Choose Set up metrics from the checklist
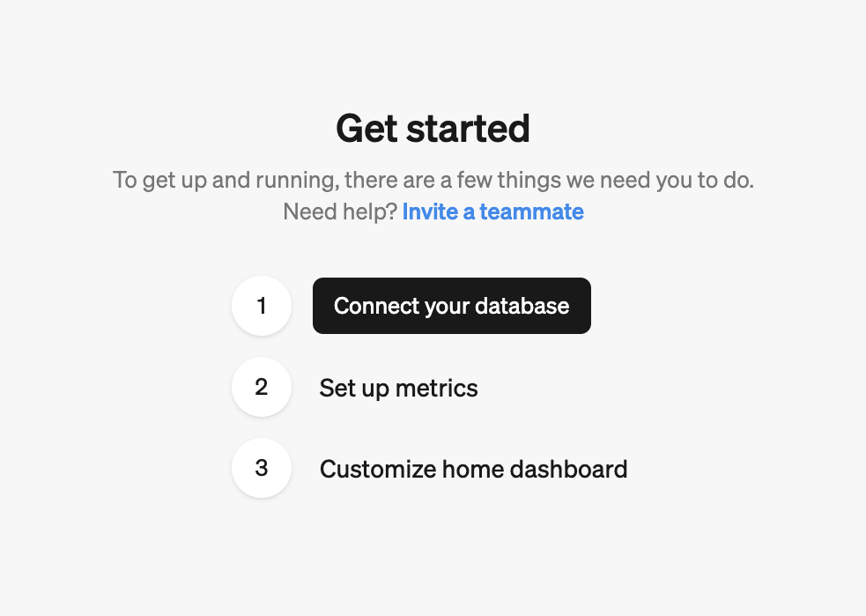This screenshot has height=616, width=866. 398,388
